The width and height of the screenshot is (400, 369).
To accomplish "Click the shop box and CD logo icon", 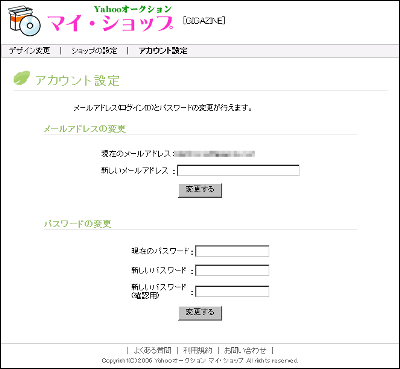I will click(x=24, y=20).
